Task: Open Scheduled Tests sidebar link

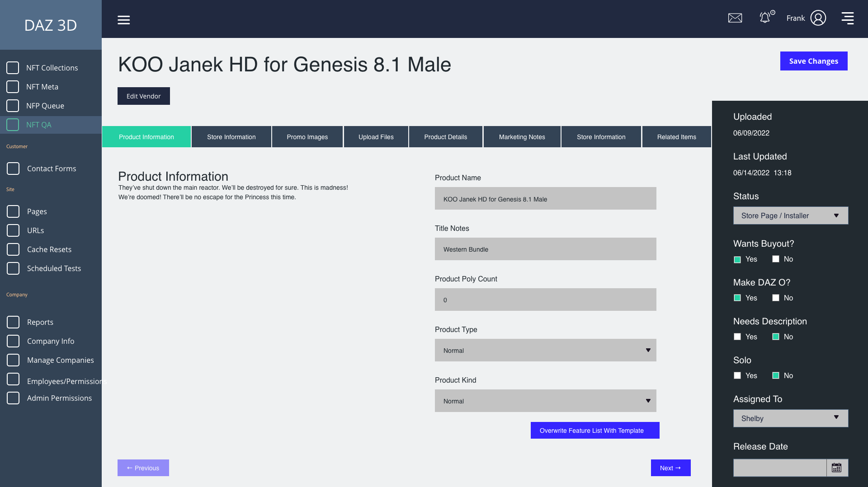Action: [54, 268]
